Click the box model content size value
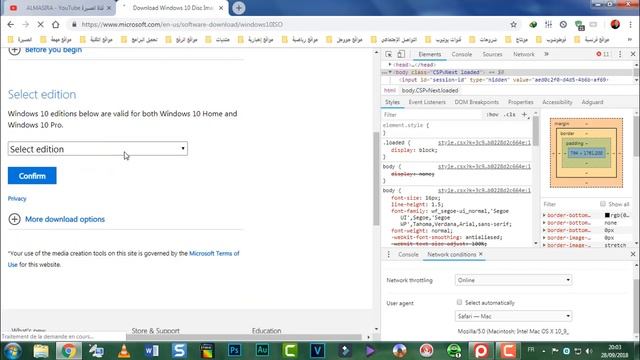Screen dimensions: 640x360 coord(586,153)
